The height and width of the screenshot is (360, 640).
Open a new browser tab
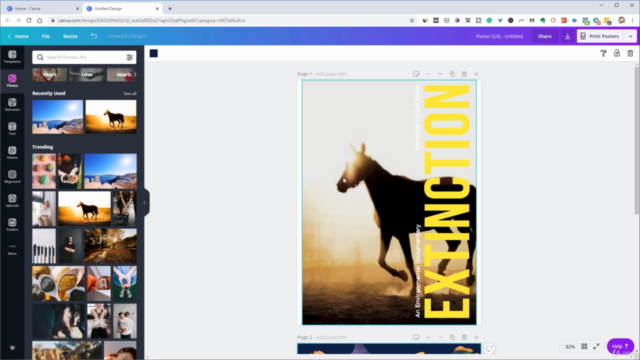tap(170, 9)
